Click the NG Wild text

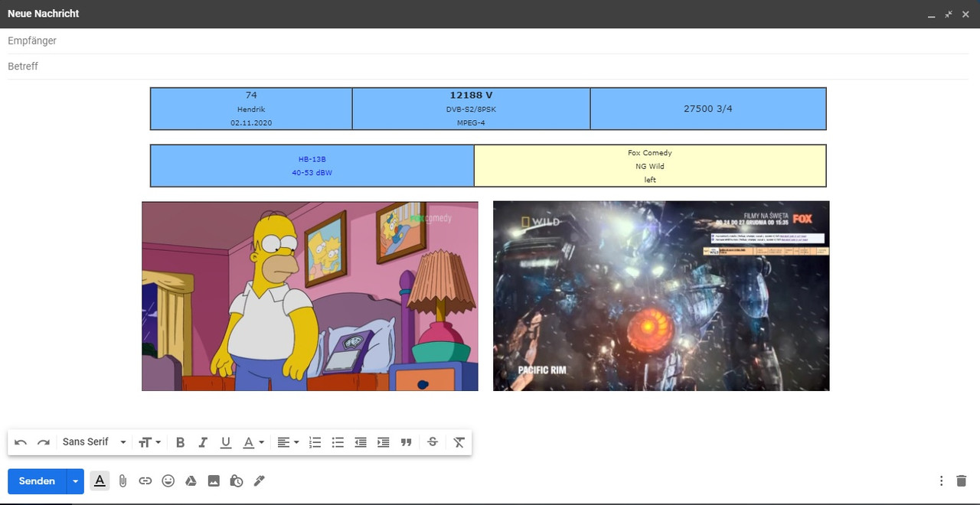(x=650, y=166)
